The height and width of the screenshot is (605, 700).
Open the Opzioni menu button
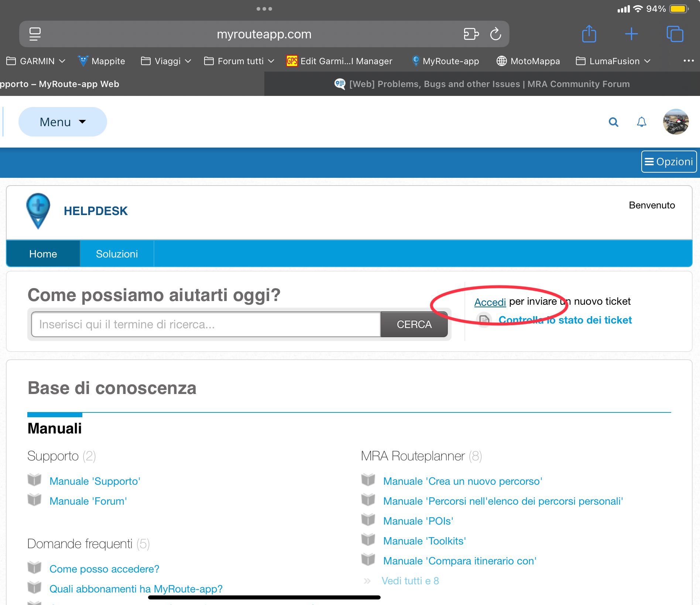[x=669, y=162]
